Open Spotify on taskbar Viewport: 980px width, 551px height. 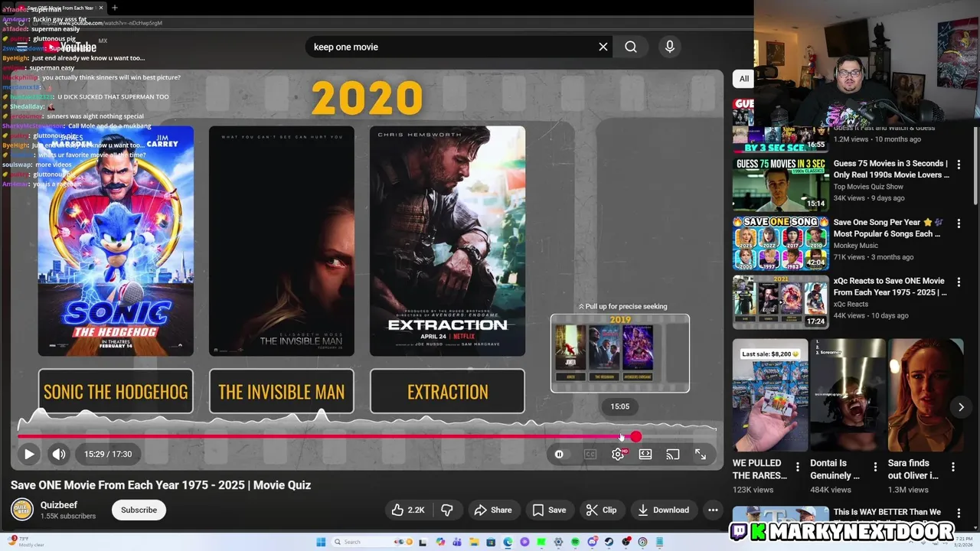pyautogui.click(x=575, y=542)
